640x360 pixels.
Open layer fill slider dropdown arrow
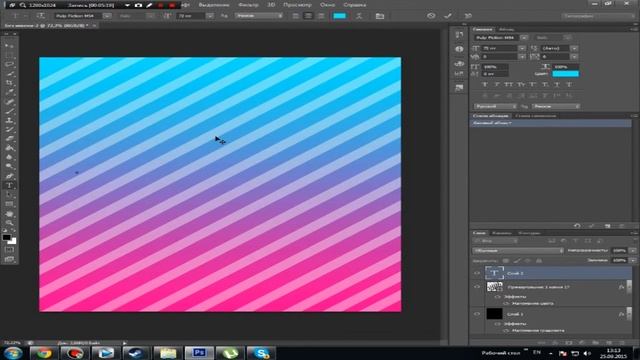pos(633,260)
